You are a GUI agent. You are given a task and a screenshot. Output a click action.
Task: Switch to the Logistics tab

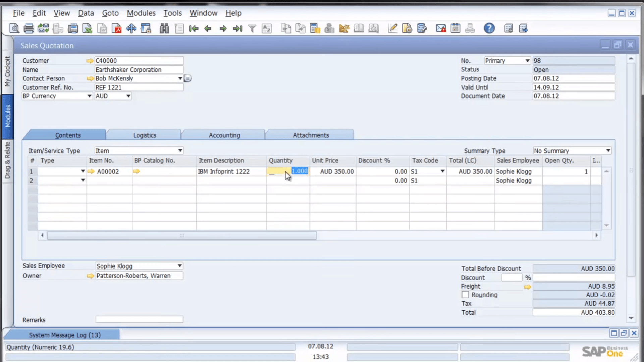tap(144, 135)
